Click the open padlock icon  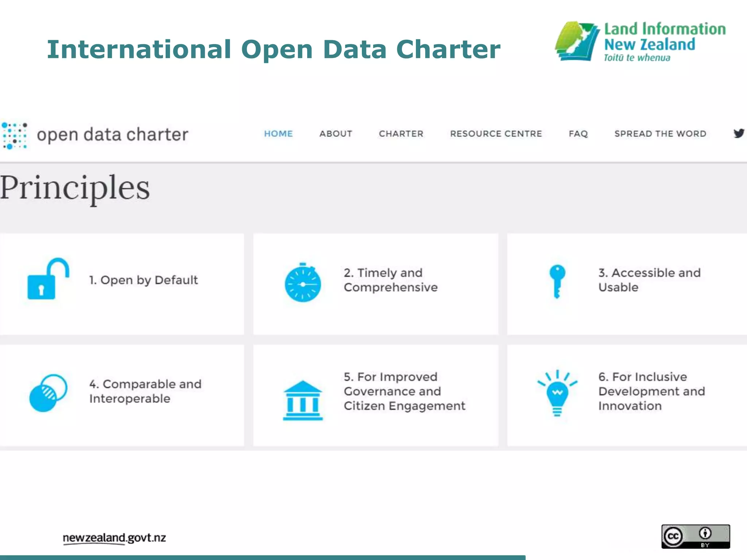tap(48, 279)
